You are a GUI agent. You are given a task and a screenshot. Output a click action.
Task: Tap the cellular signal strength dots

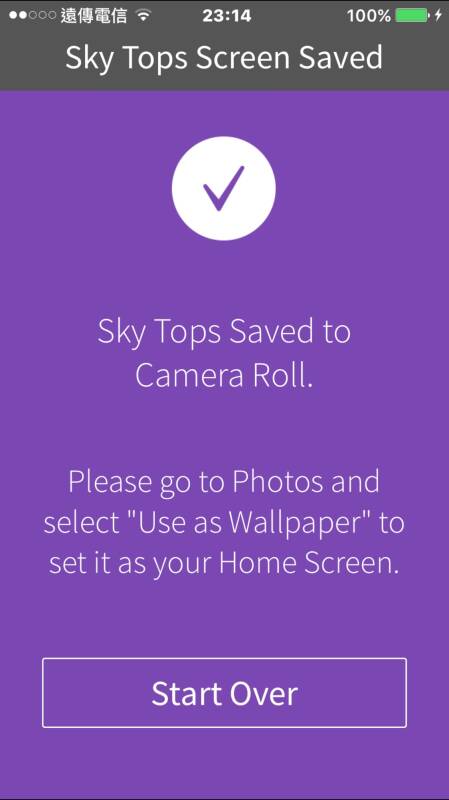point(32,15)
